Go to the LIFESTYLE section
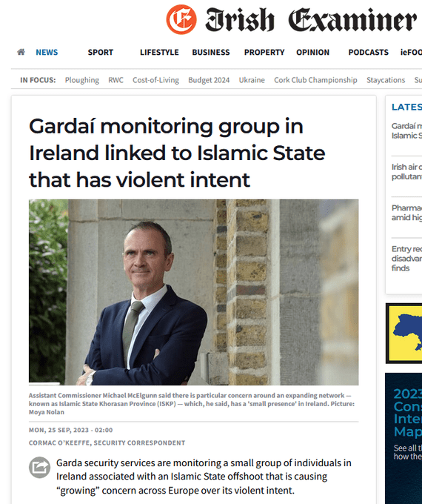 [x=159, y=52]
